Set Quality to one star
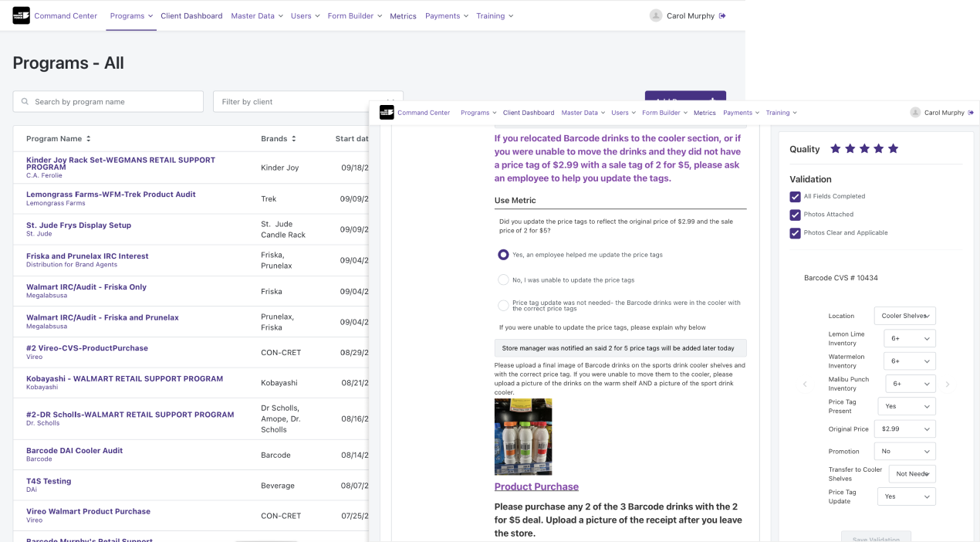Viewport: 980px width, 542px height. [835, 149]
